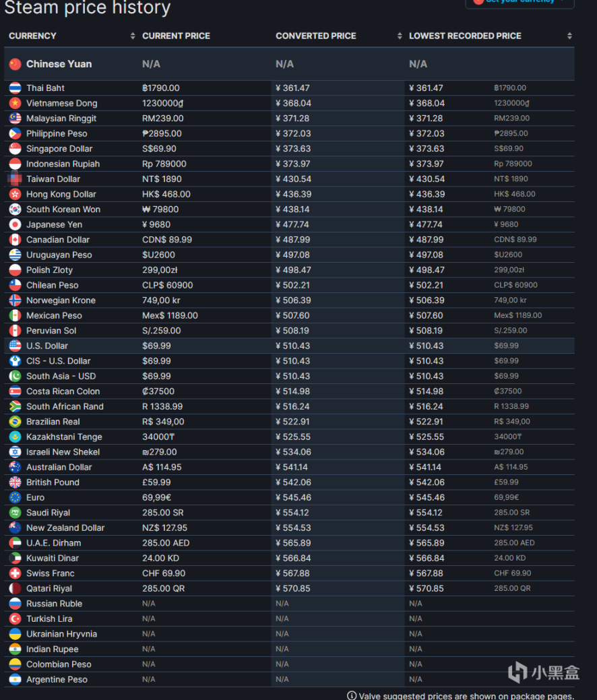Click the ¥ 361.47 converted price cell

[x=293, y=88]
